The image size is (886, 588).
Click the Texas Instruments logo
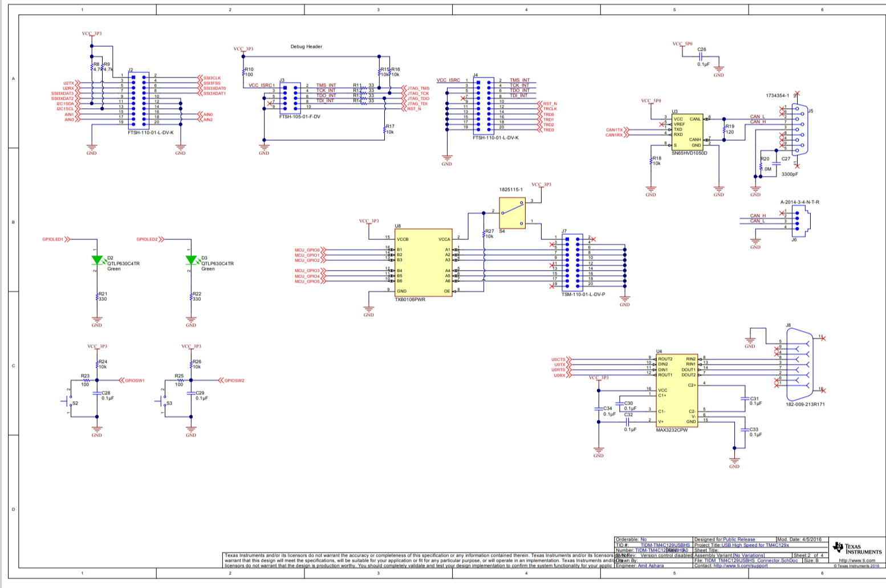(857, 548)
